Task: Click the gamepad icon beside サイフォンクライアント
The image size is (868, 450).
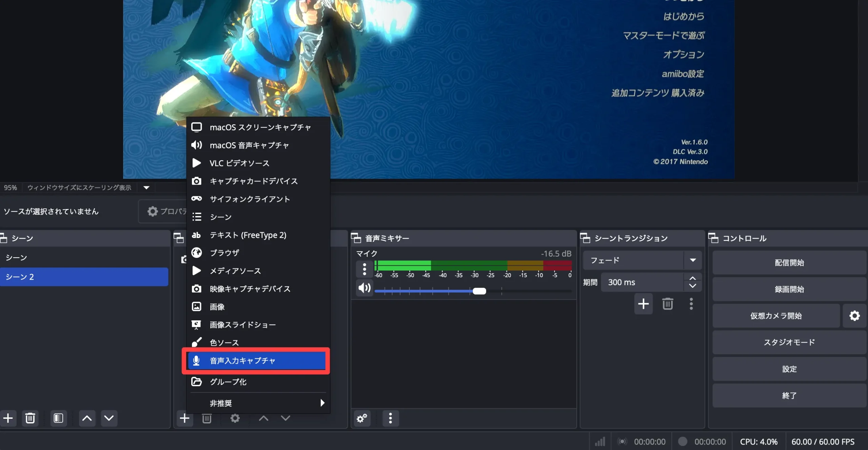Action: pos(197,199)
